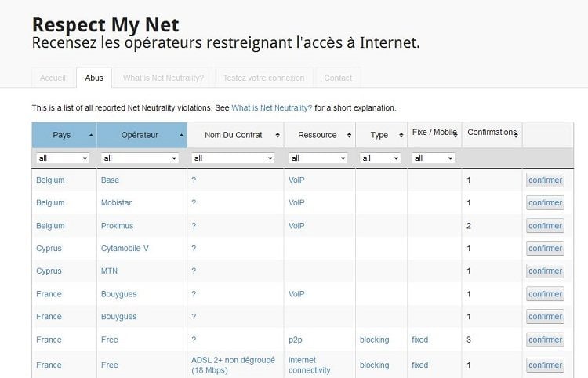Sort by Ressource column header
The image size is (588, 378).
[318, 135]
